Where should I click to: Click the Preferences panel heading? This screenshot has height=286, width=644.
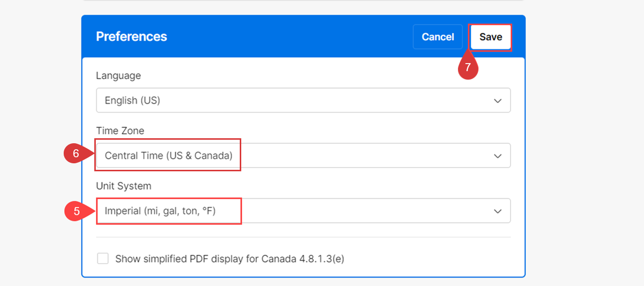131,37
